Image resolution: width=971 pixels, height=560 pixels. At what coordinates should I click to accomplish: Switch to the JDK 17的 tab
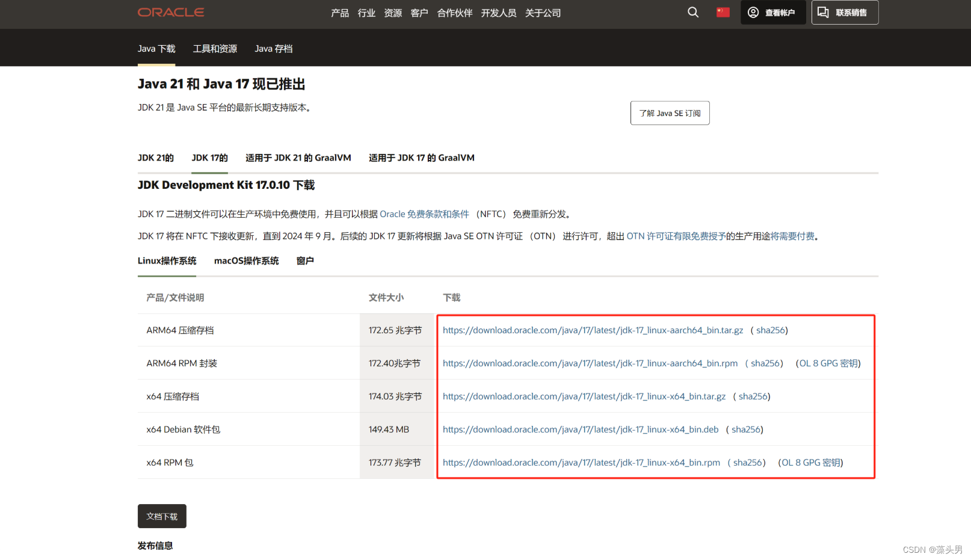[x=210, y=158]
